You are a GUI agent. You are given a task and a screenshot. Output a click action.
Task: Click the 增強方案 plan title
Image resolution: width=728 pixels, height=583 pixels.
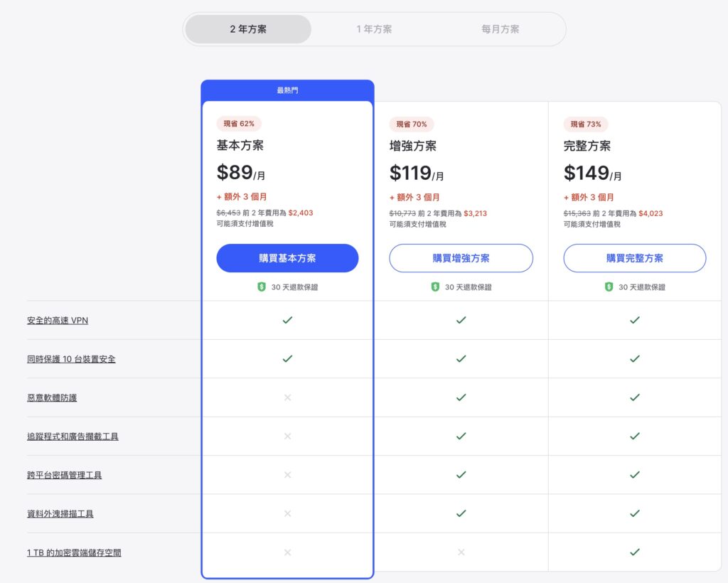pyautogui.click(x=413, y=146)
